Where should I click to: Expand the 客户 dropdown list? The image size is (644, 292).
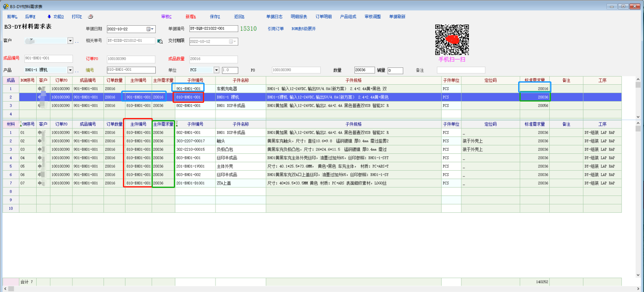(70, 41)
